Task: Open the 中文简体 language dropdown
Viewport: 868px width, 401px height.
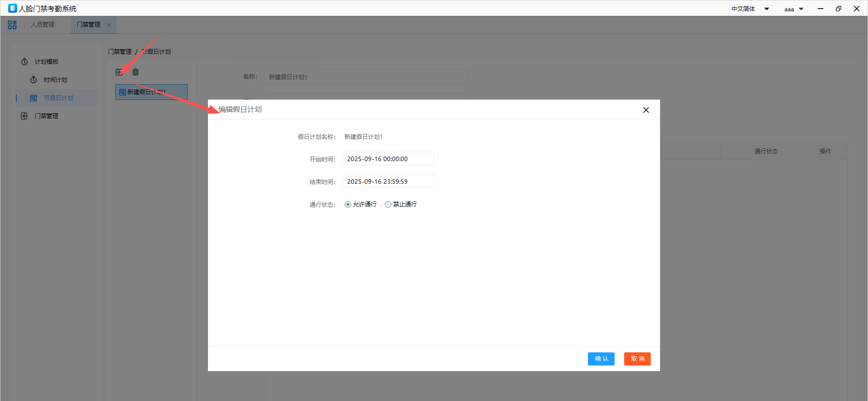Action: pyautogui.click(x=750, y=9)
